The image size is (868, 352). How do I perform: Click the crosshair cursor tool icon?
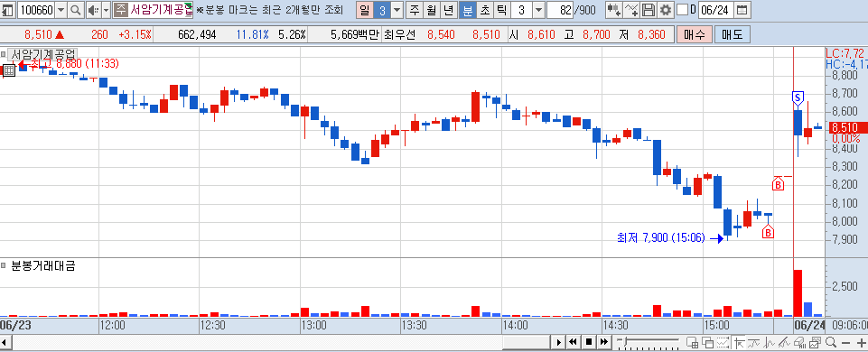[739, 342]
